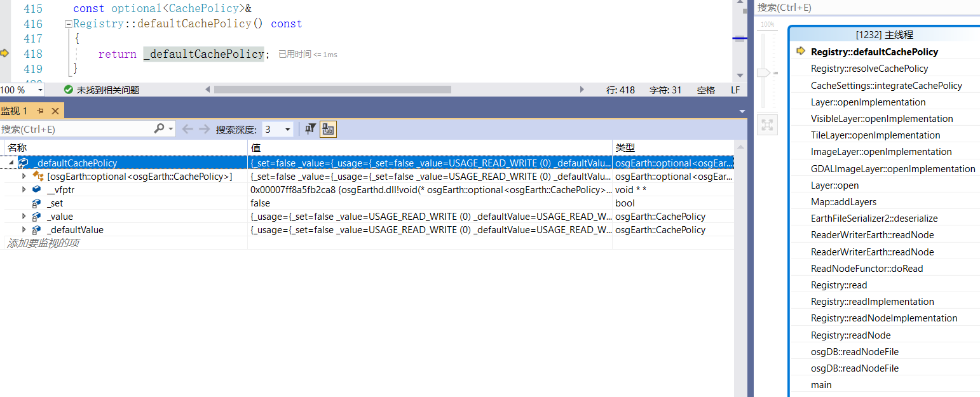Collapse the Registry::defaultCachePolicy function outline box

pos(68,24)
